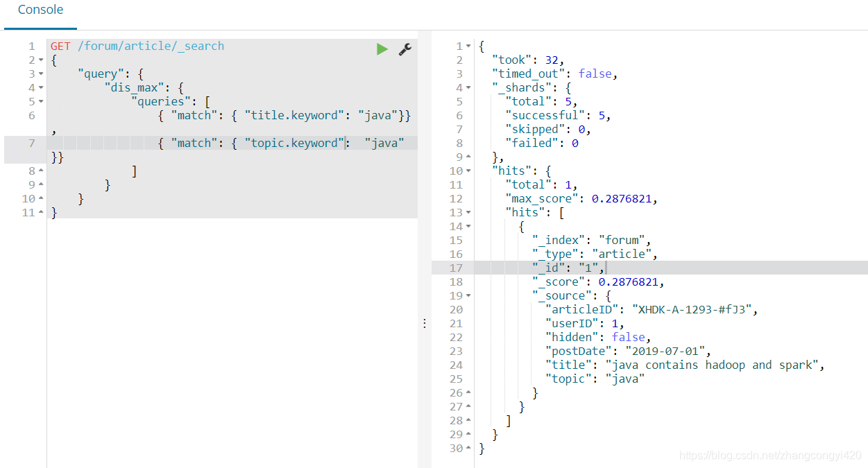Click the "_type": "article" line
Screen dimensions: 868x468
(595, 254)
